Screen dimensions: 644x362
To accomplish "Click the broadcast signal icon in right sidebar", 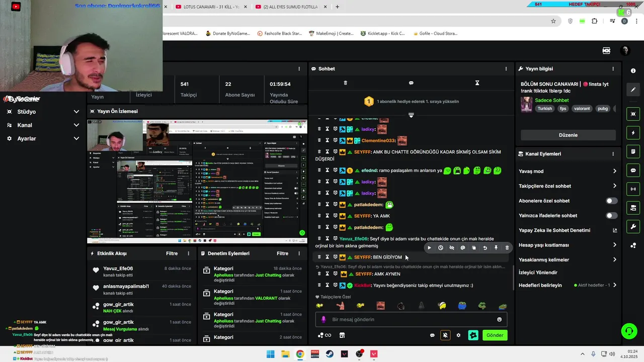I will click(x=633, y=189).
